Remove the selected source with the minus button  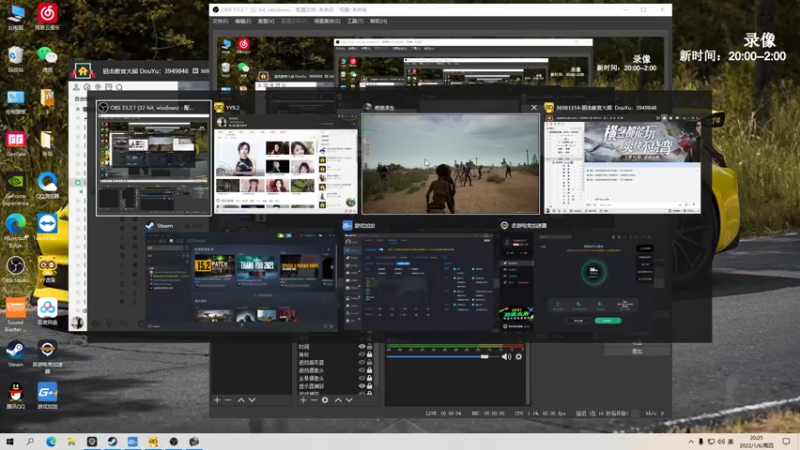pos(313,400)
